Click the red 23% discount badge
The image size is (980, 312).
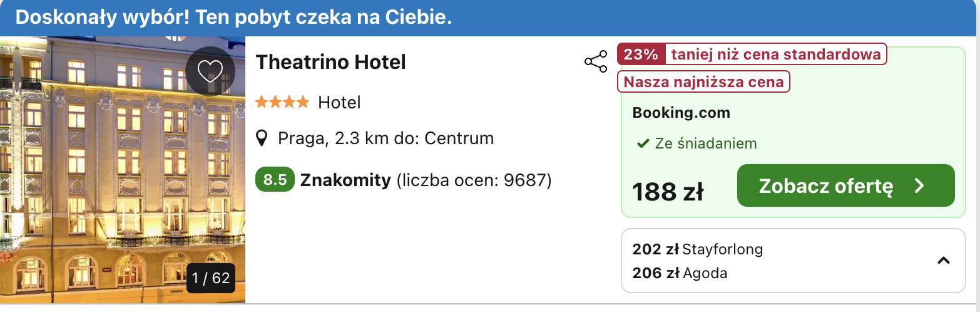click(x=641, y=55)
